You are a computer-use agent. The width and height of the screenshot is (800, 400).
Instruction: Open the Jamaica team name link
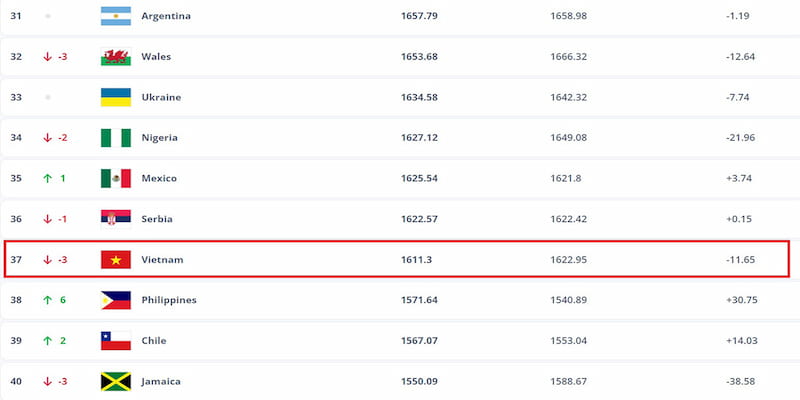click(x=161, y=382)
